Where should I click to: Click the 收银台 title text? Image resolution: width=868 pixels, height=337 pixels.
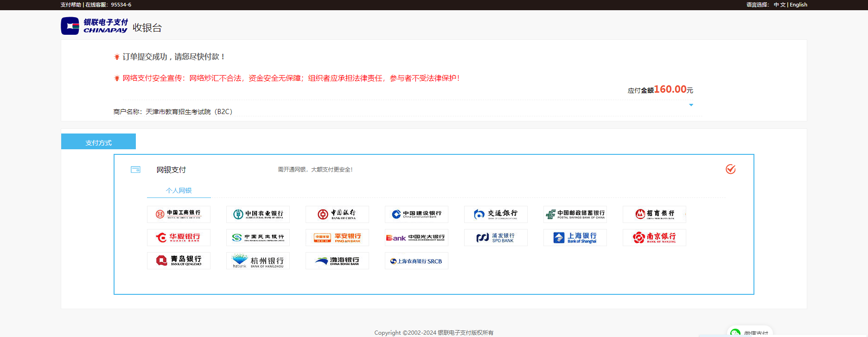coord(147,28)
